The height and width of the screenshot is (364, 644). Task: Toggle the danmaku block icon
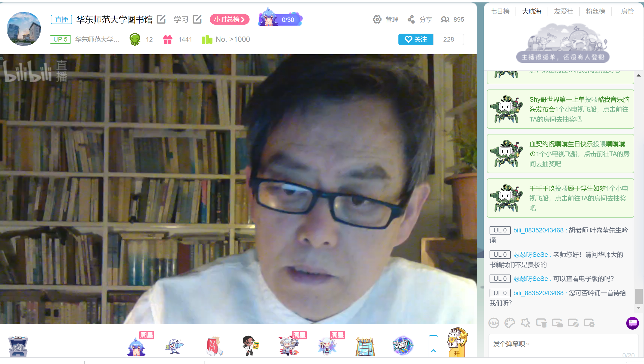coord(573,323)
